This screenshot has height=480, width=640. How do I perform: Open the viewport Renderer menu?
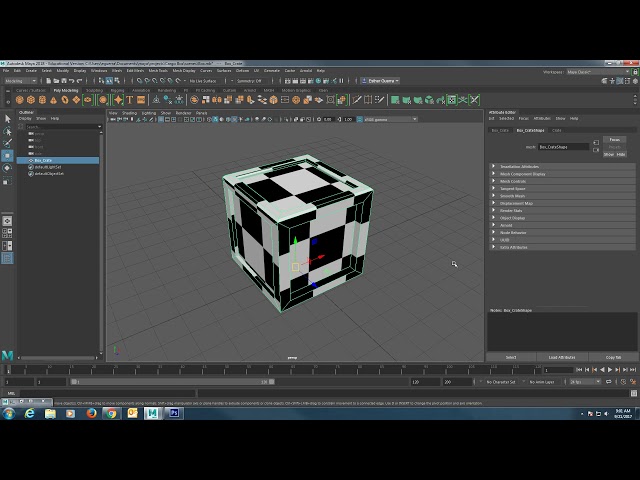(183, 113)
